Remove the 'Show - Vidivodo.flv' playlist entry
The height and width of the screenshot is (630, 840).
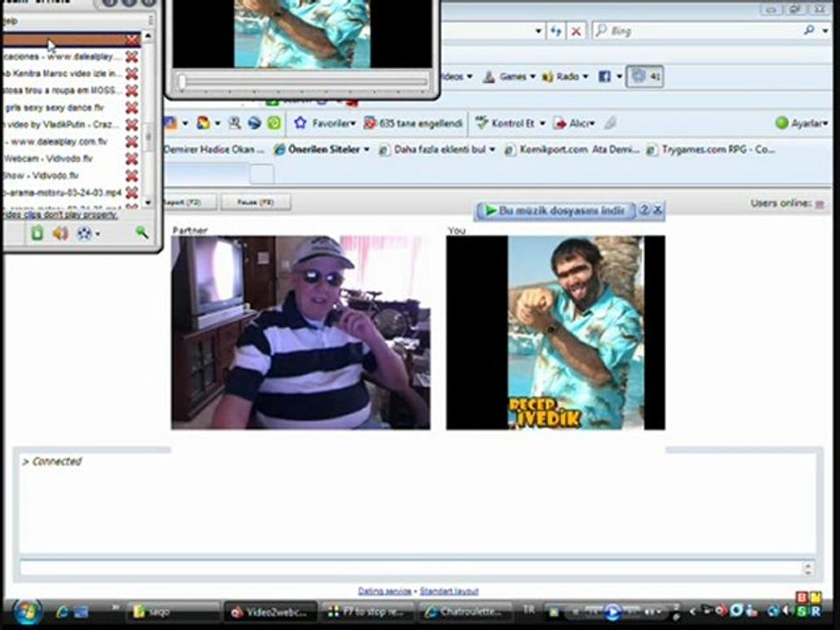pyautogui.click(x=132, y=176)
